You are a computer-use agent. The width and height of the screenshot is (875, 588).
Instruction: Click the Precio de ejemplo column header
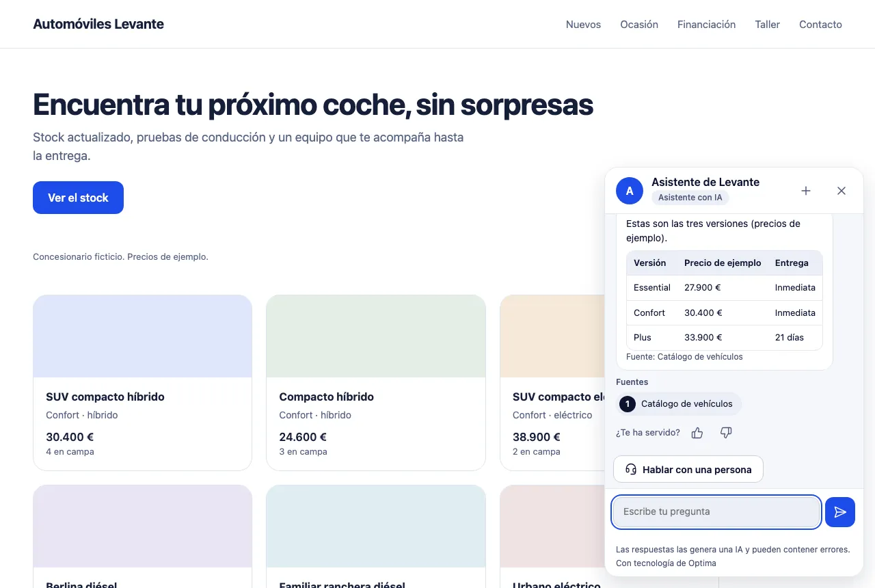[x=723, y=263]
